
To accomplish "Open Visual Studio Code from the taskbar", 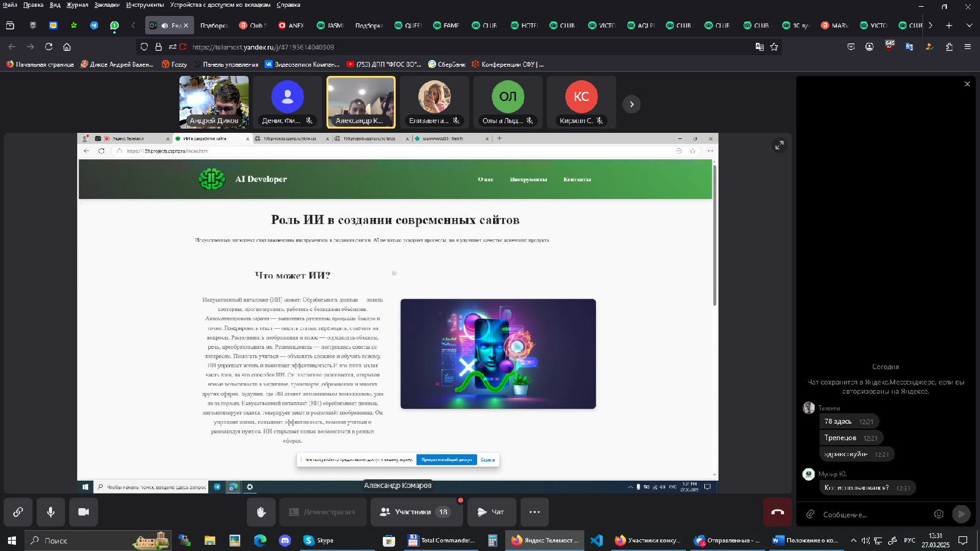I will [596, 541].
